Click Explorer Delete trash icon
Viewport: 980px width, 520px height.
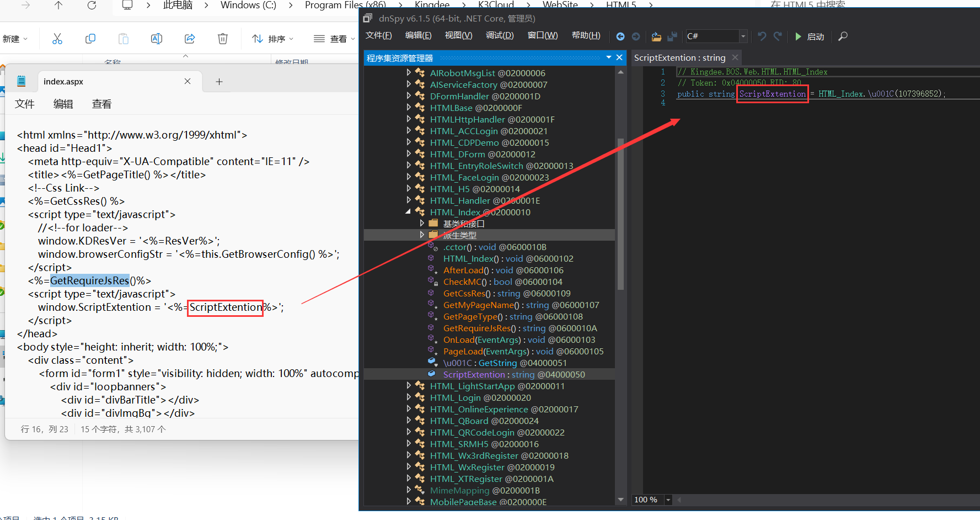coord(223,39)
